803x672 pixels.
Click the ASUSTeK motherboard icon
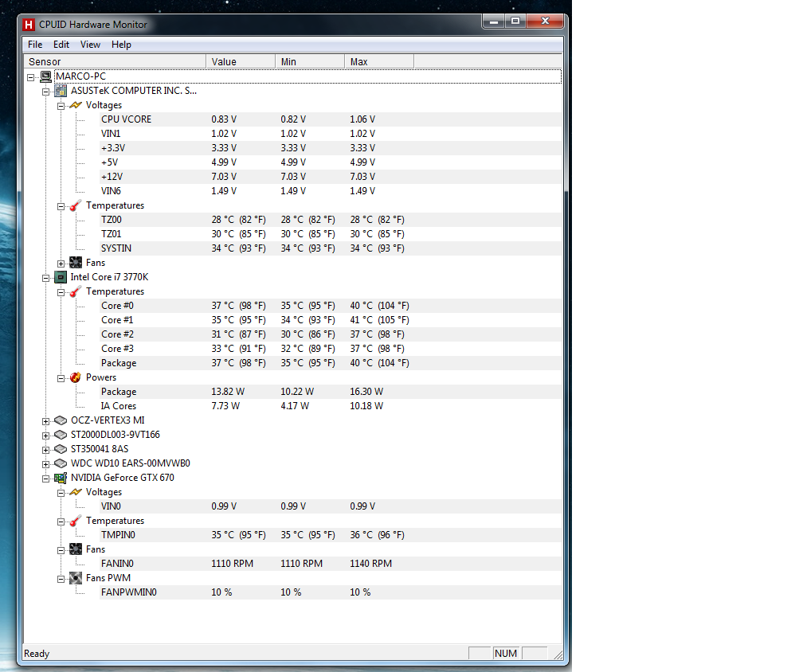coord(61,91)
